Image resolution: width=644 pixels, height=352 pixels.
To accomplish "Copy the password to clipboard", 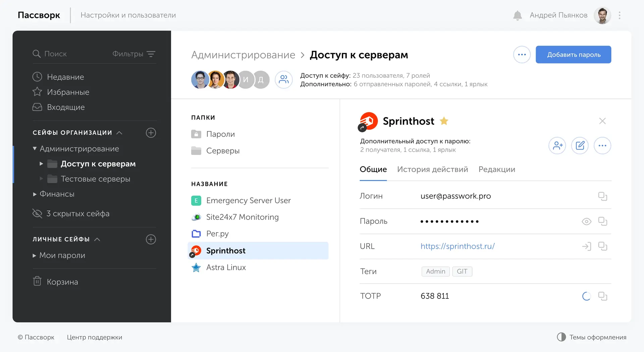I will 603,221.
